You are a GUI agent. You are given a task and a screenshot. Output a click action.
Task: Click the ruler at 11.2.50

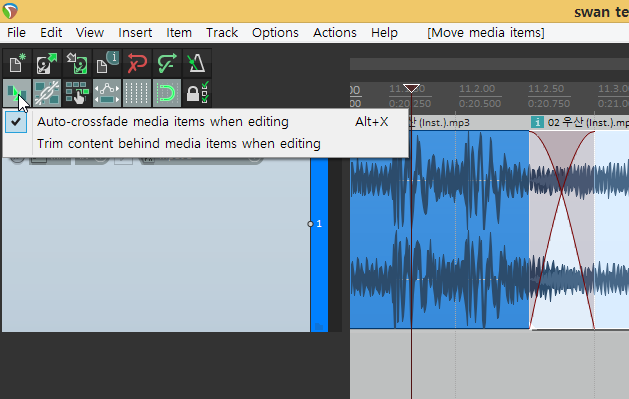coord(546,89)
